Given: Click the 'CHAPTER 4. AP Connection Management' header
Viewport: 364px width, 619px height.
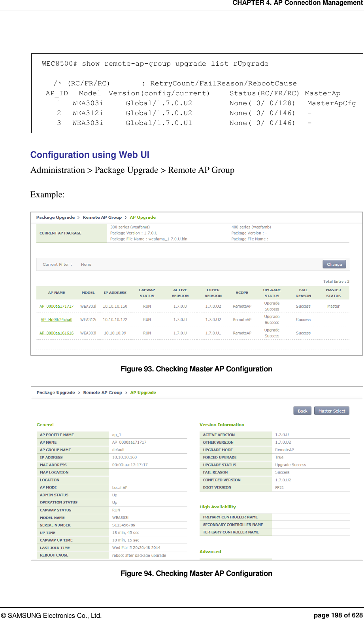Looking at the screenshot, I should tap(297, 3).
